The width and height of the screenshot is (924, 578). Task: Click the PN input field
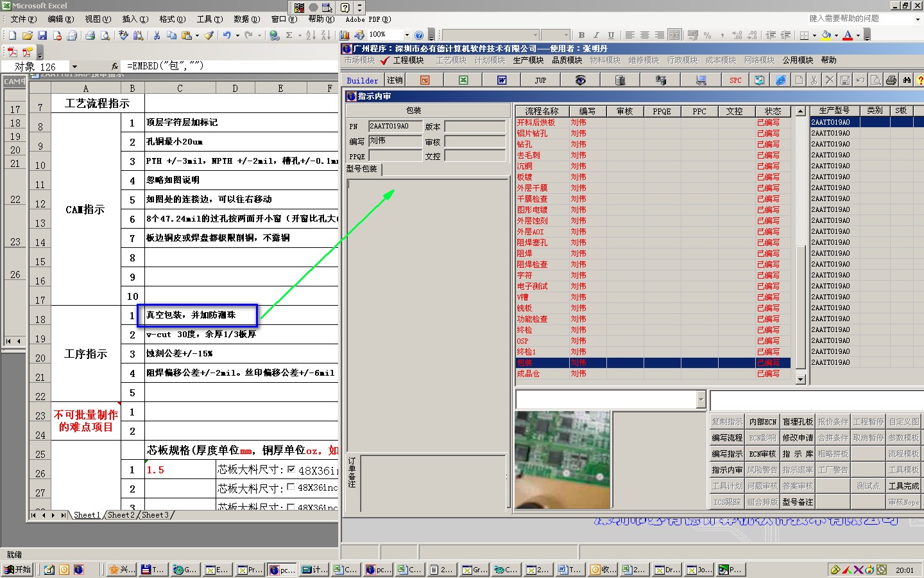pyautogui.click(x=395, y=127)
